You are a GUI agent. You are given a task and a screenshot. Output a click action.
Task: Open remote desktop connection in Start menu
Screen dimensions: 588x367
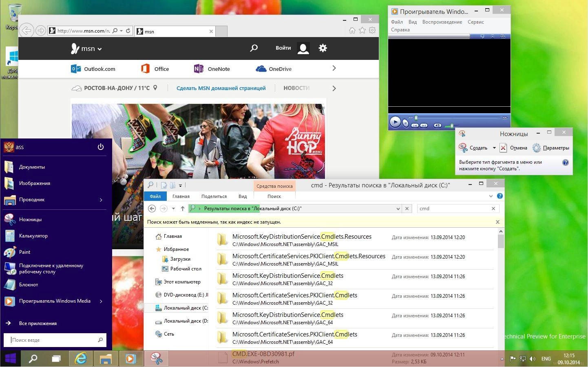pos(56,268)
